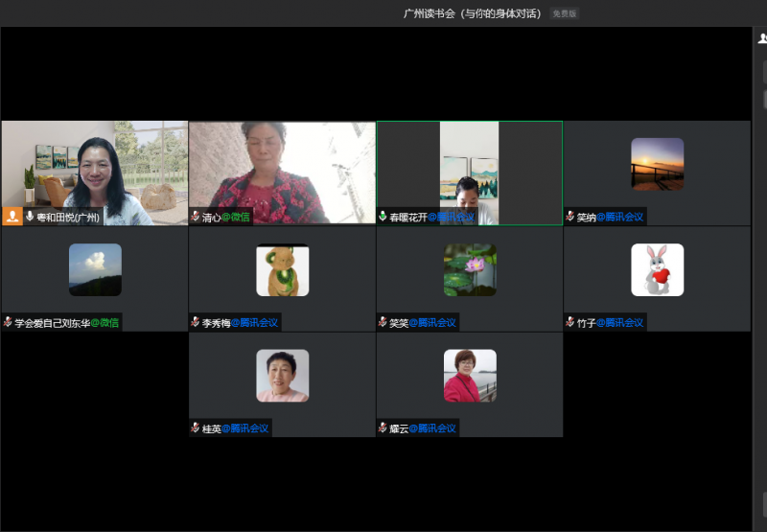This screenshot has width=767, height=532.
Task: Select the lotus avatar of 笑笑
Action: click(470, 270)
